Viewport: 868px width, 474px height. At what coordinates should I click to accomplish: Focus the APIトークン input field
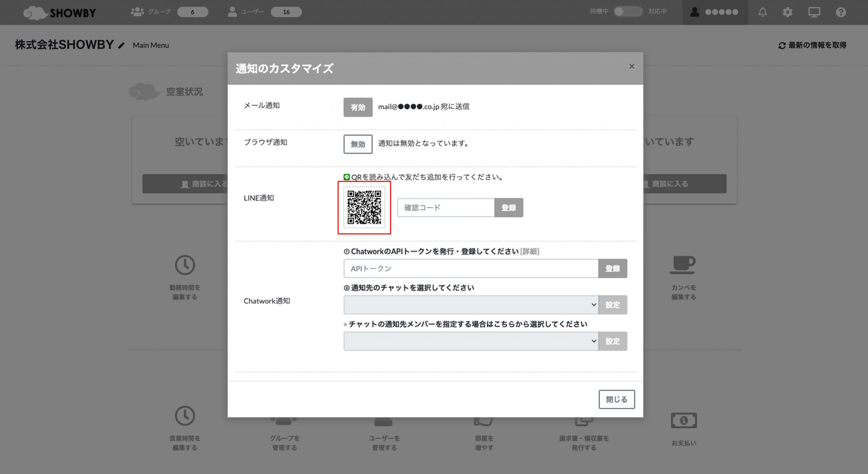[471, 269]
